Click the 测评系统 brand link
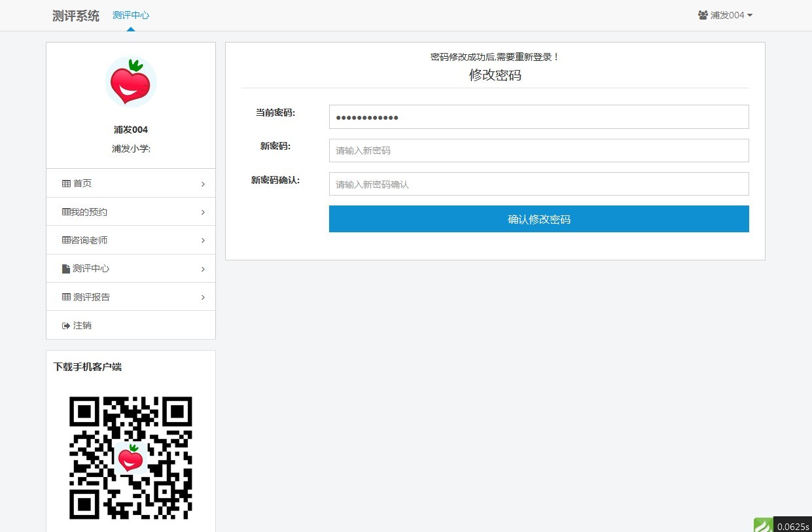The image size is (812, 532). pos(76,16)
